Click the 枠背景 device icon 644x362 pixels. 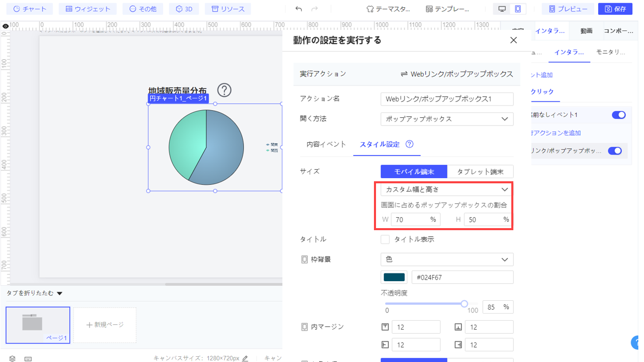pyautogui.click(x=304, y=260)
